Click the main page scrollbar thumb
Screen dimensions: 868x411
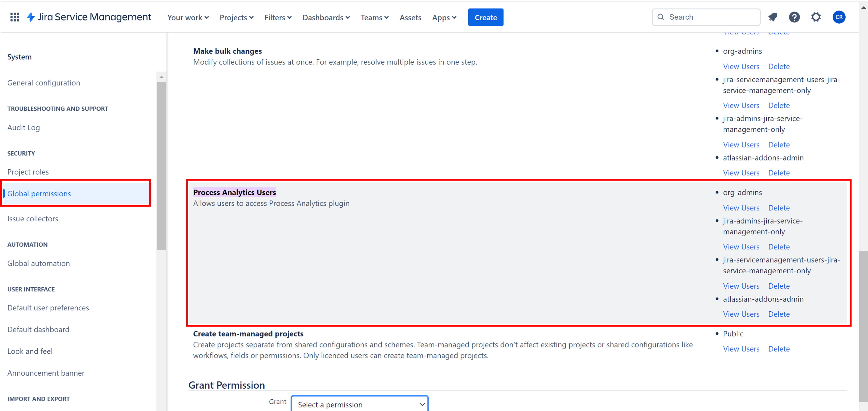tap(863, 326)
